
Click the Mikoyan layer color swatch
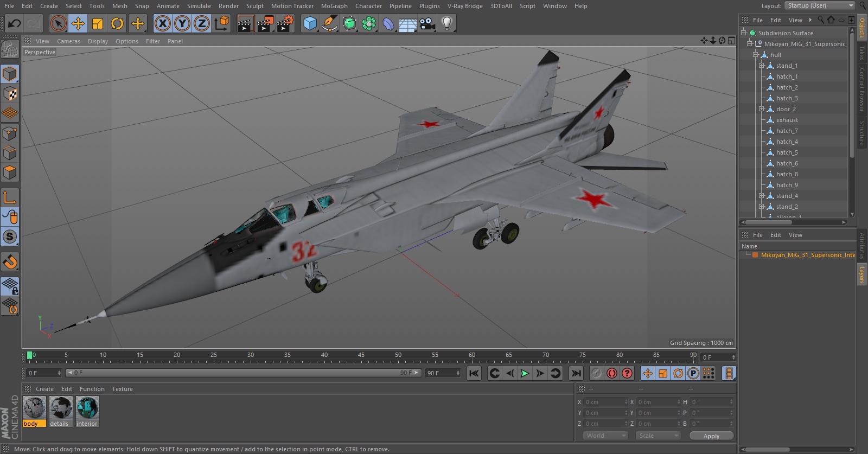tap(755, 255)
